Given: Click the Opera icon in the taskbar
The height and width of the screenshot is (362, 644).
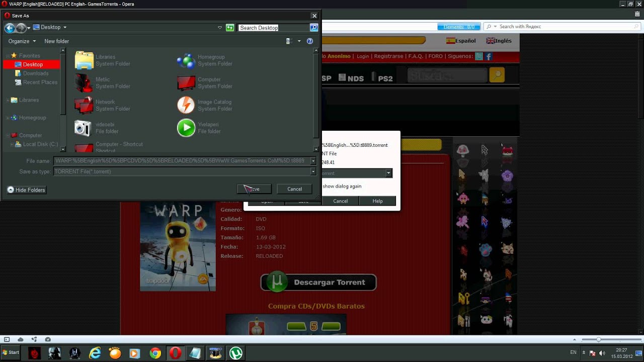Looking at the screenshot, I should coord(176,353).
